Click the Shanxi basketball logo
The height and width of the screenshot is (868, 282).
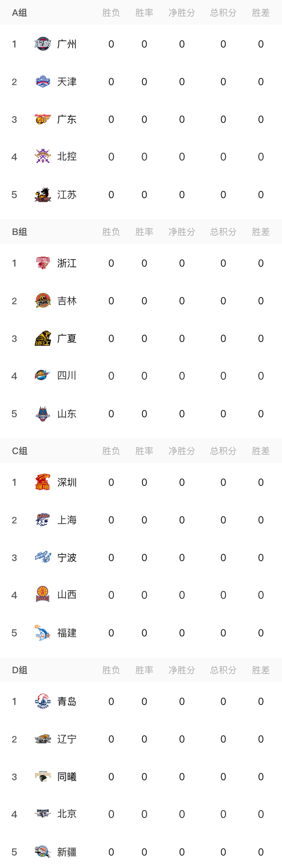tap(43, 595)
